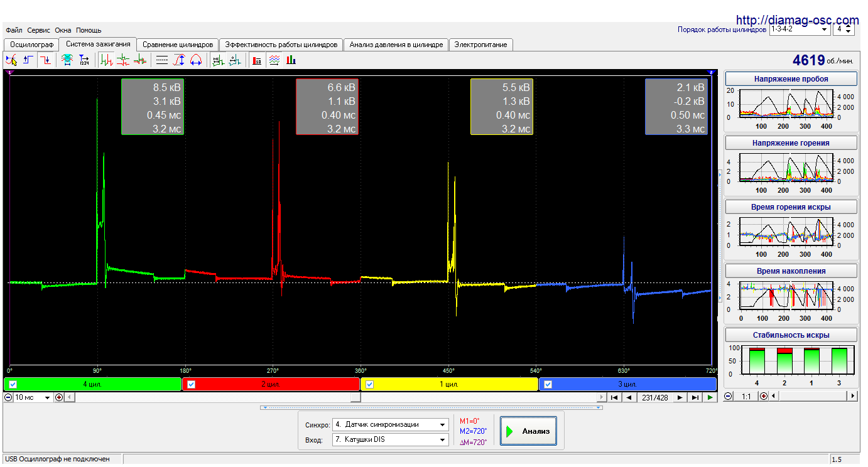Switch to the Осциллограф tab
This screenshot has width=868, height=467.
click(x=32, y=45)
